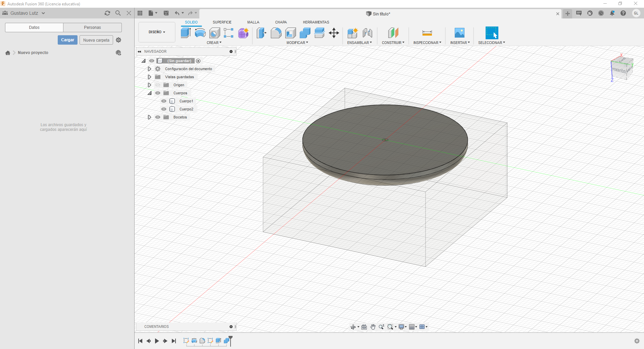Open the Help question mark icon
Image resolution: width=644 pixels, height=349 pixels.
(x=623, y=13)
